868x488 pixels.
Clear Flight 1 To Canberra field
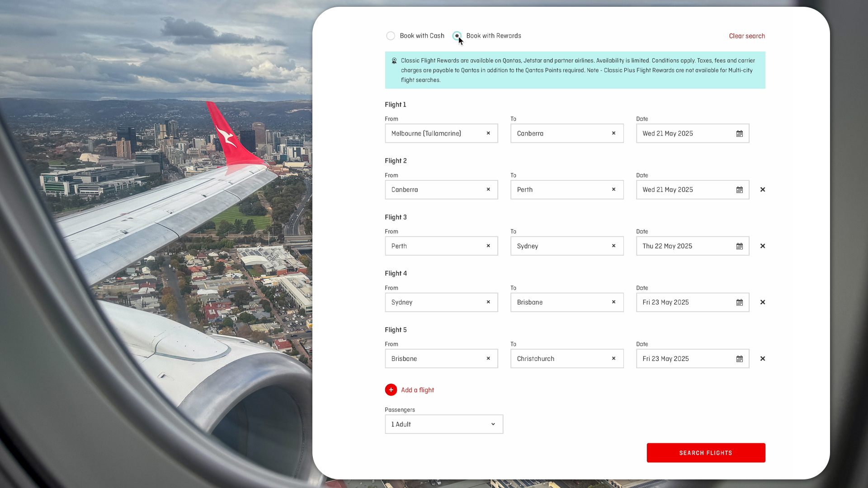[x=613, y=133]
